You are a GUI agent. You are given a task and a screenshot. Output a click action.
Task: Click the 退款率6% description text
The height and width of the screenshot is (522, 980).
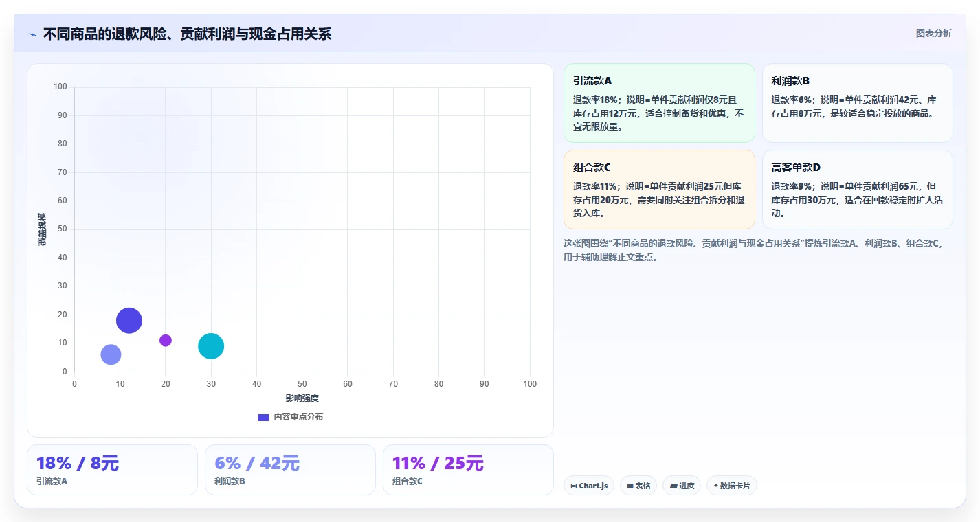pyautogui.click(x=854, y=106)
